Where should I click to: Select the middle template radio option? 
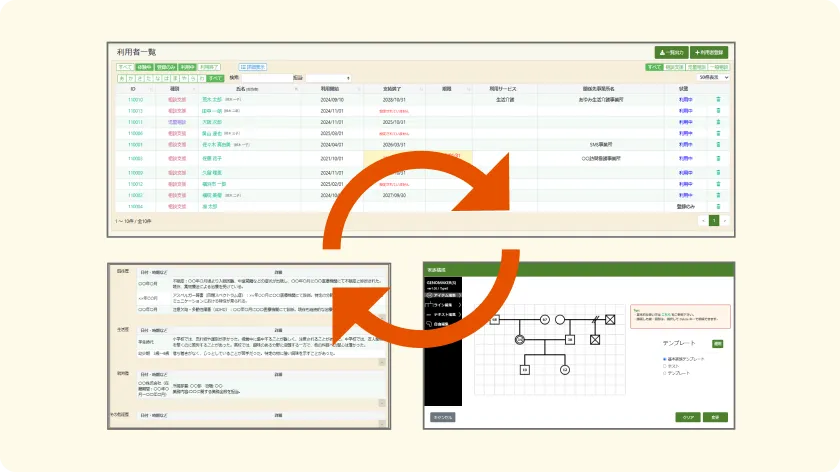[x=665, y=365]
